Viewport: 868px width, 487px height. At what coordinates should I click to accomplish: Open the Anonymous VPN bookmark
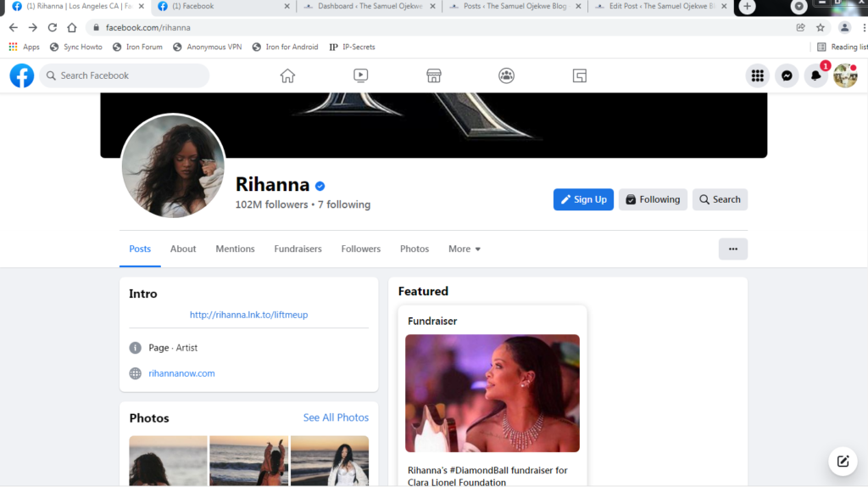point(208,48)
